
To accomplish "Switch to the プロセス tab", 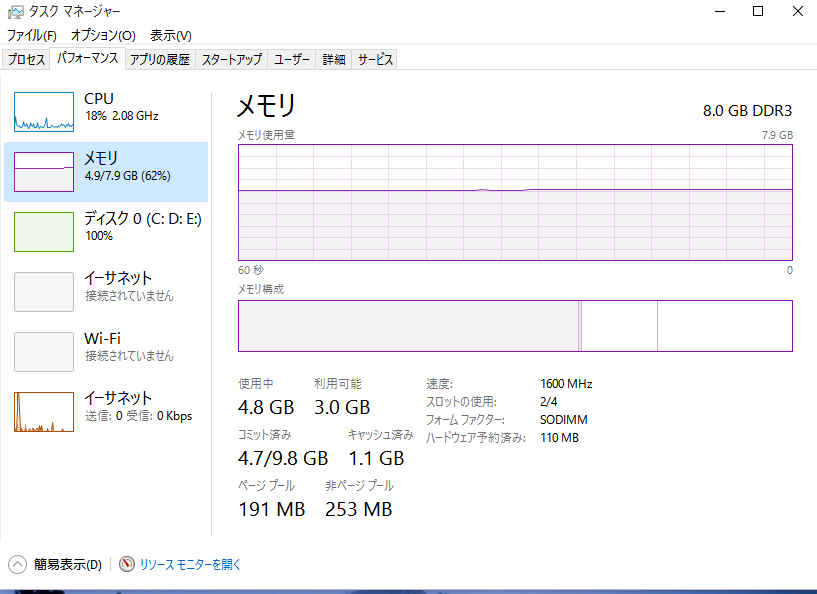I will [27, 59].
